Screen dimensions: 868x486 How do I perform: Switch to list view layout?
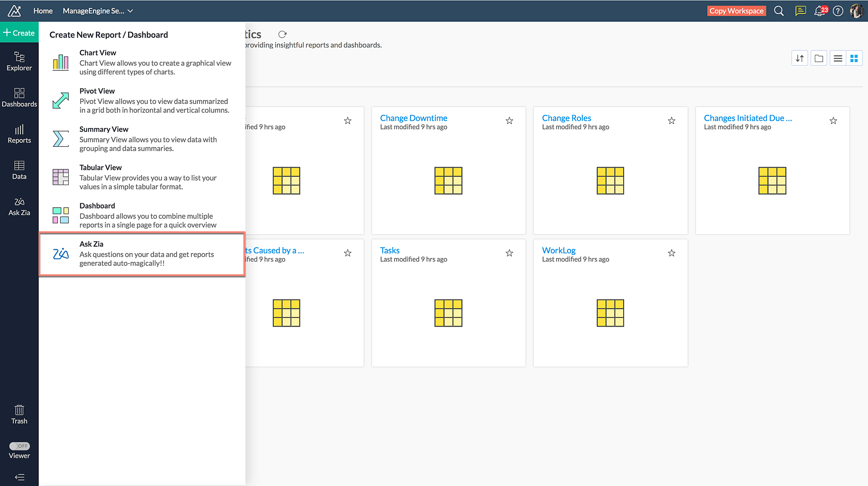tap(838, 58)
